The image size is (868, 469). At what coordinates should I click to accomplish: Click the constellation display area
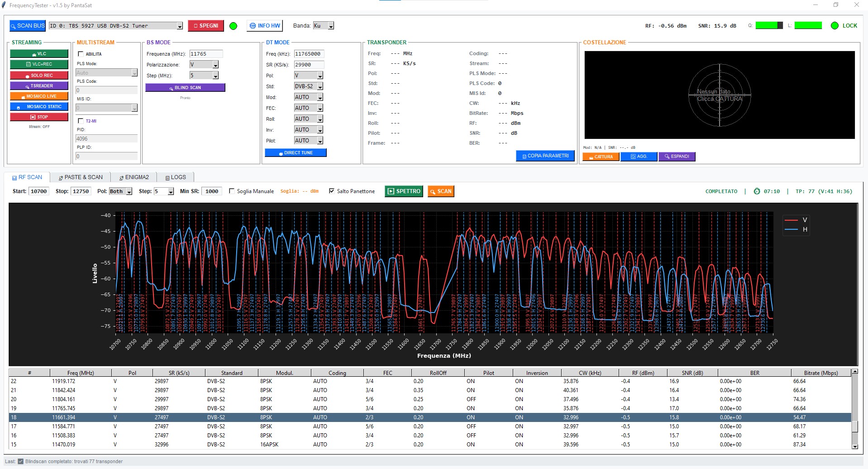[x=720, y=95]
